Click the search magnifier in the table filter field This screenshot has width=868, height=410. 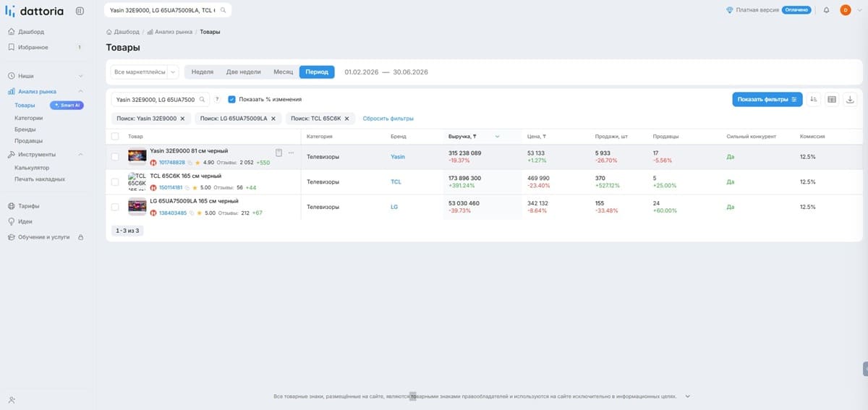[x=203, y=99]
